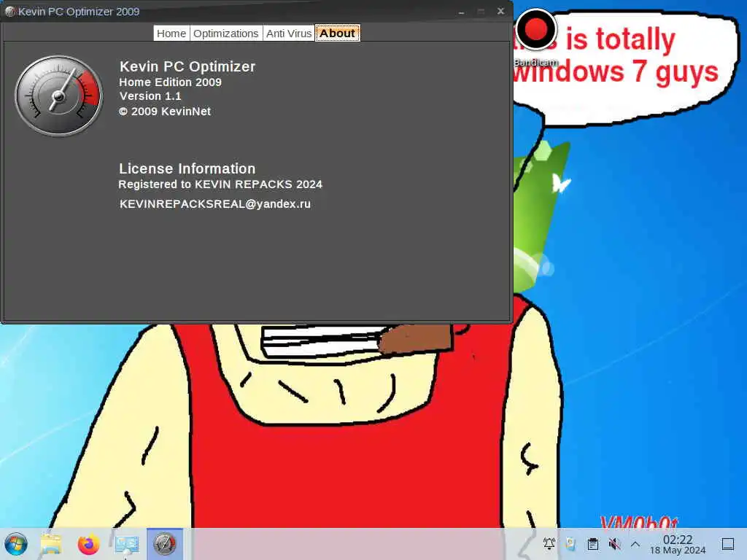The width and height of the screenshot is (747, 560).
Task: Click the show desktop button in tray
Action: pyautogui.click(x=728, y=544)
